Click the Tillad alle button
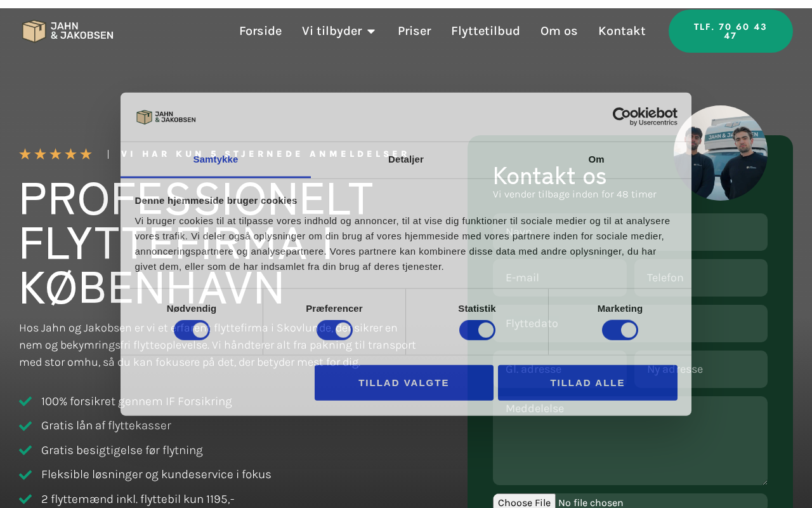This screenshot has width=812, height=508. tap(587, 383)
